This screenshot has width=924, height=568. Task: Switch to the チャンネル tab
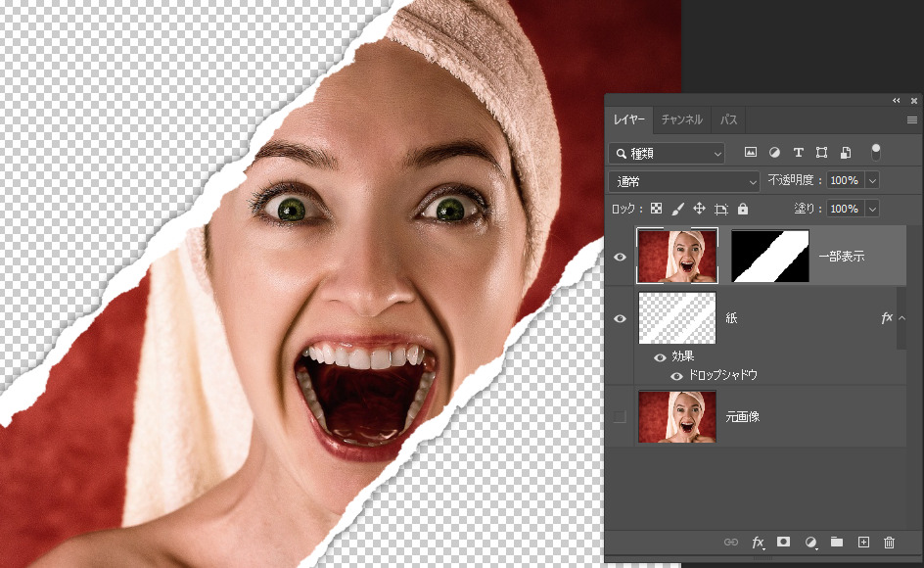[681, 119]
